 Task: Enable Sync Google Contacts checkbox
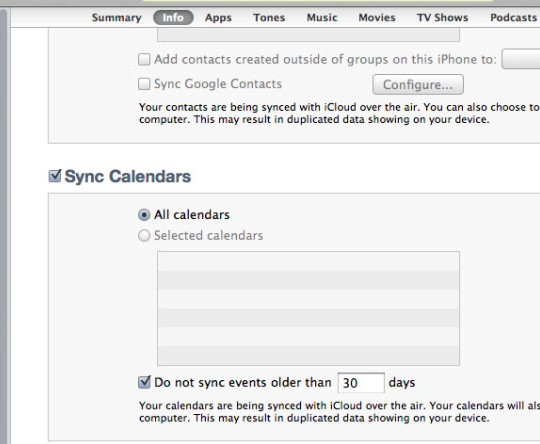pos(144,84)
